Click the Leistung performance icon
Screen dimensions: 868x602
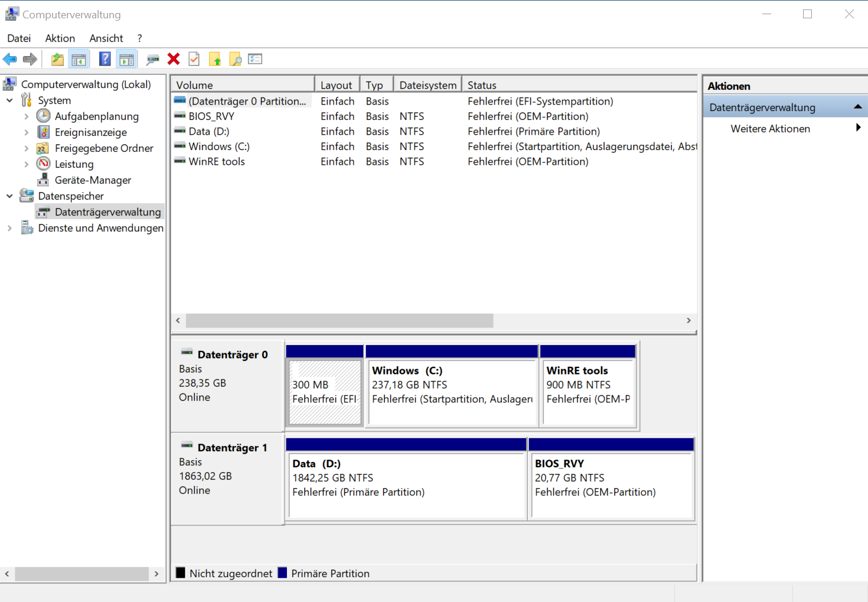click(x=43, y=164)
